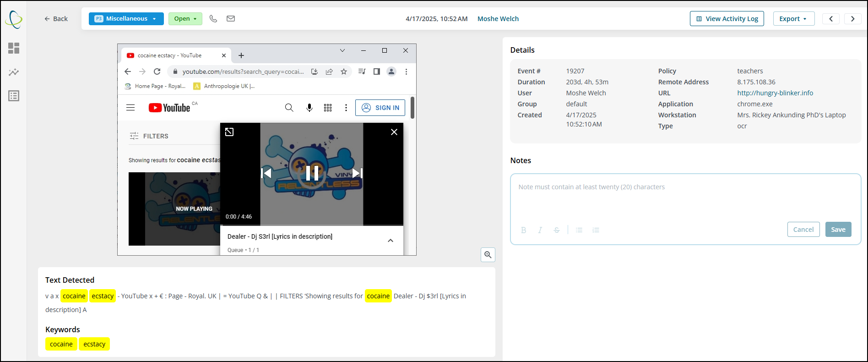Screen dimensions: 868x362
Task: Click the highlighted cocaine after 'results for'
Action: [x=378, y=296]
